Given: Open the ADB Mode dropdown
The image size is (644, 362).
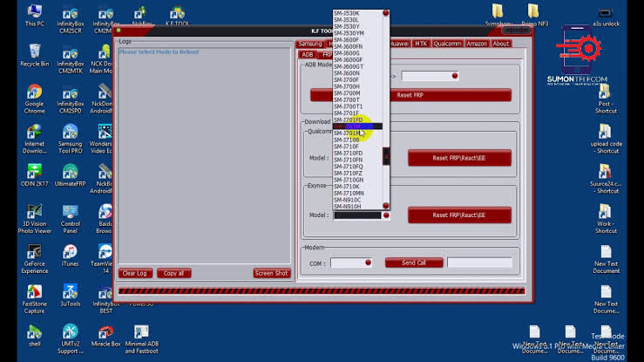Looking at the screenshot, I should point(454,76).
